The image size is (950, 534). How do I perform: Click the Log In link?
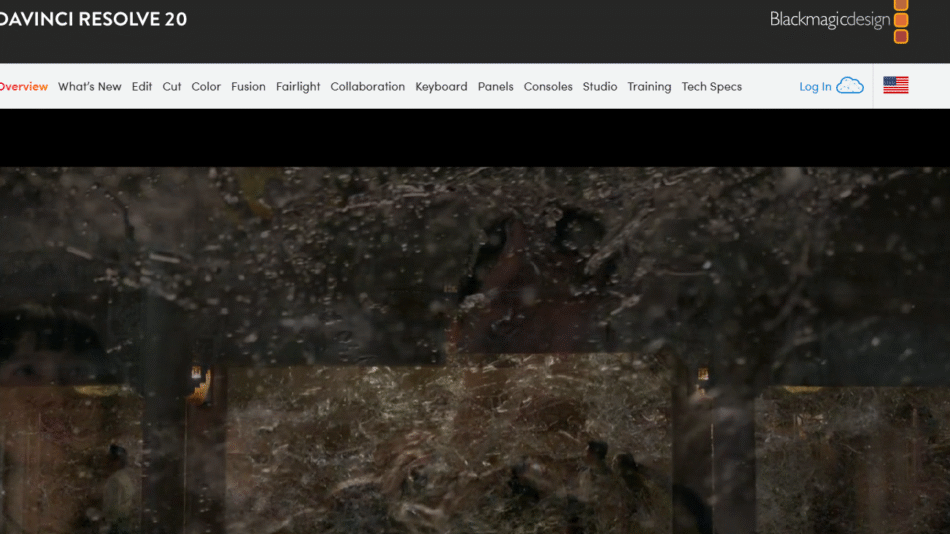tap(815, 87)
